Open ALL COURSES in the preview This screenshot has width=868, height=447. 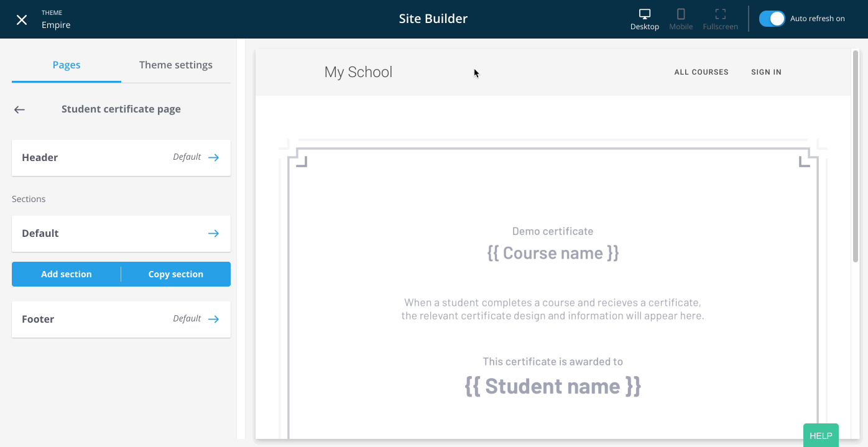click(x=701, y=71)
